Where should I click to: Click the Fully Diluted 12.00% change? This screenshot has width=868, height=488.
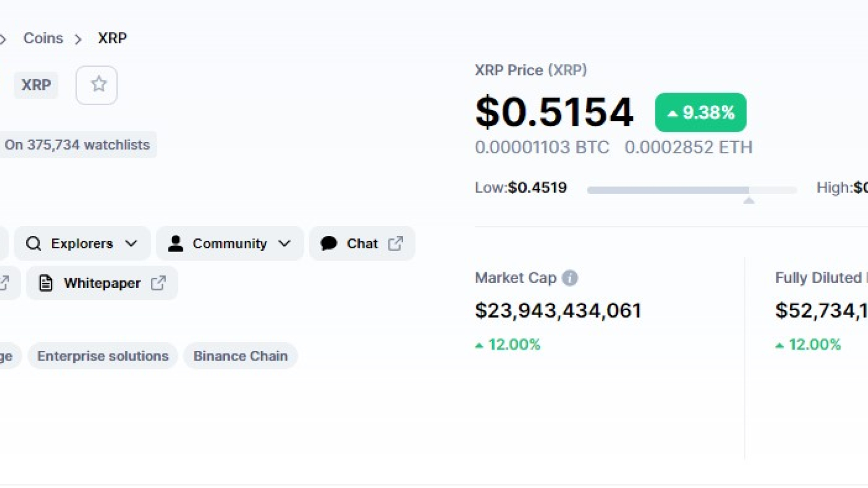click(x=808, y=344)
